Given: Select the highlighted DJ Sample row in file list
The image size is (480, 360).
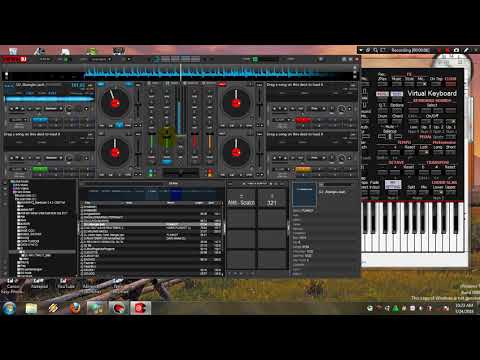Looking at the screenshot, I should pos(152,225).
